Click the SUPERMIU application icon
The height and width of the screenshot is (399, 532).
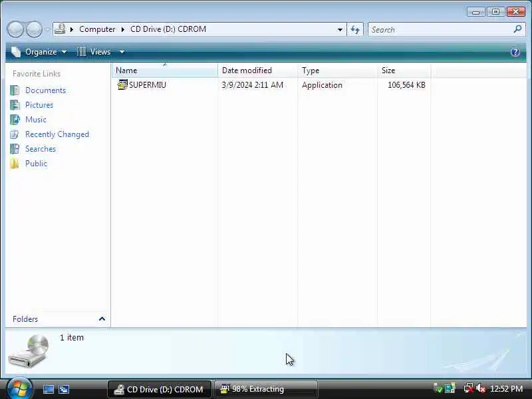coord(122,84)
